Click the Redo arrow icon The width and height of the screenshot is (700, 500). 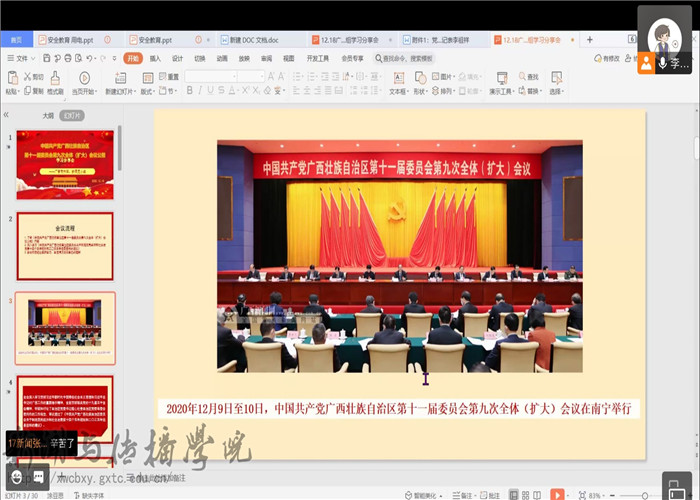(x=103, y=58)
